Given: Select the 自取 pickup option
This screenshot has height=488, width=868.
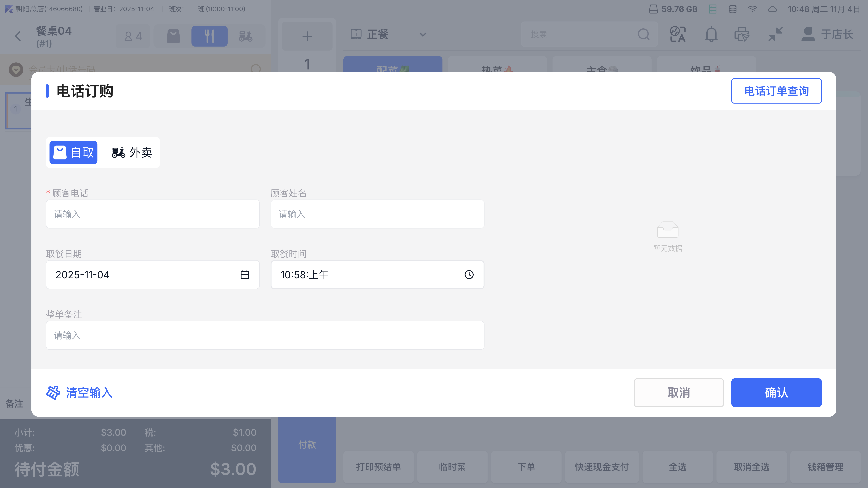Looking at the screenshot, I should (x=73, y=152).
